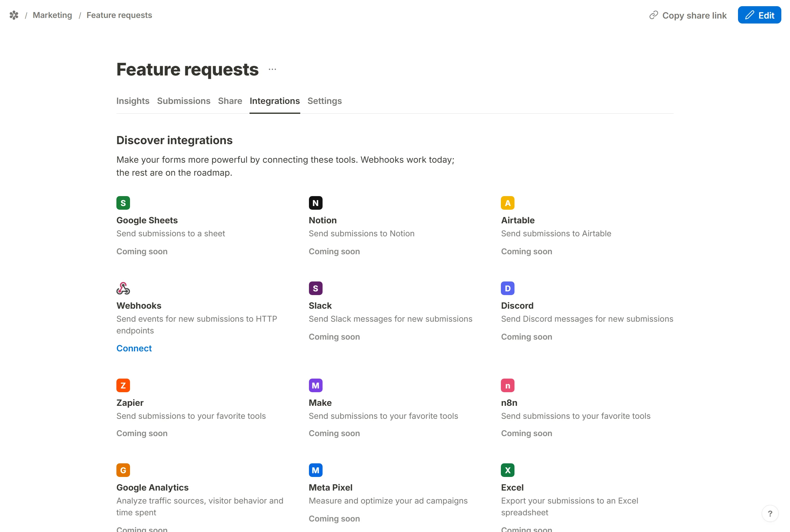The width and height of the screenshot is (790, 532).
Task: Click the Meta Pixel icon
Action: pos(315,470)
